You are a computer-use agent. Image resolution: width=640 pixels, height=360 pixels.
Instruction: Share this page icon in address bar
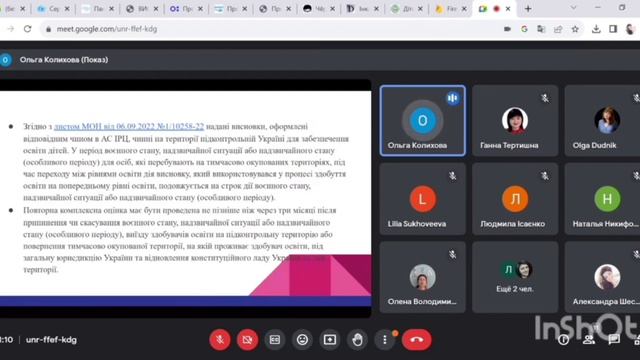click(558, 29)
